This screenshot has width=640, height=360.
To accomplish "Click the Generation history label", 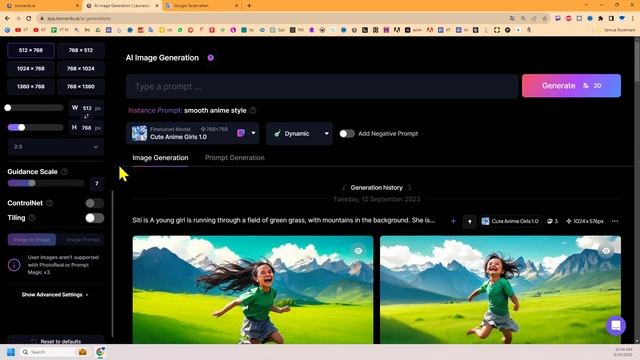I will click(376, 188).
